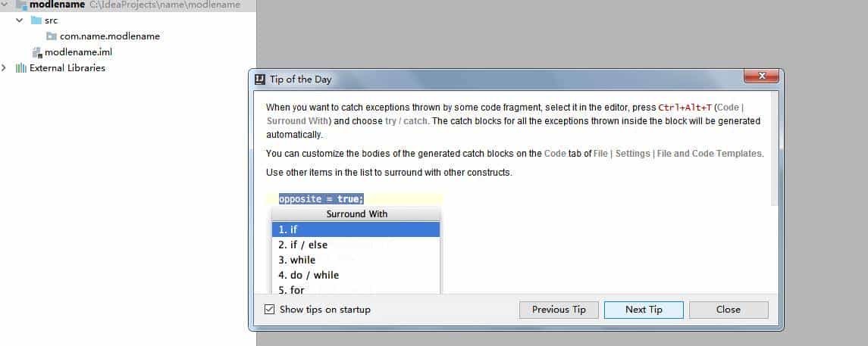The width and height of the screenshot is (868, 346).
Task: Click the modlename module folder icon
Action: point(20,5)
